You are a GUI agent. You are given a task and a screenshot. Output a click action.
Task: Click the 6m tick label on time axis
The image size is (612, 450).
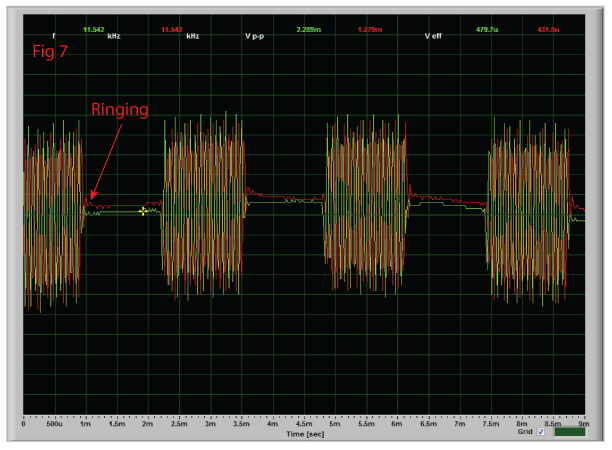click(397, 424)
